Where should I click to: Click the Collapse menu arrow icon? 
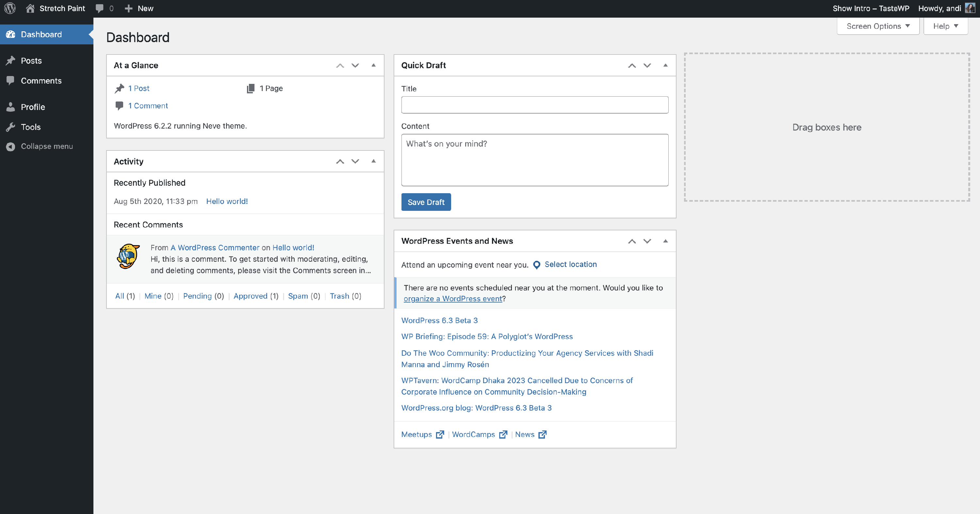click(11, 147)
